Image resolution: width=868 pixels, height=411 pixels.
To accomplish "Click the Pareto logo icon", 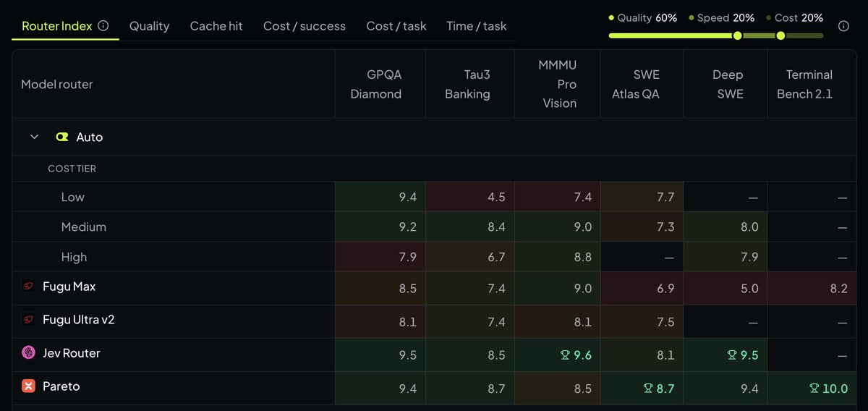I will pos(28,386).
